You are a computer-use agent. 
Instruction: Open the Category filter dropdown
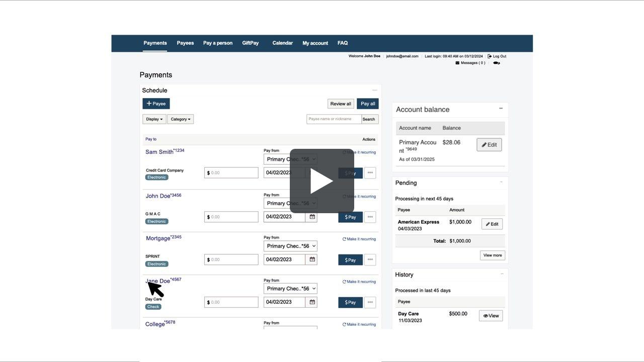coord(181,119)
